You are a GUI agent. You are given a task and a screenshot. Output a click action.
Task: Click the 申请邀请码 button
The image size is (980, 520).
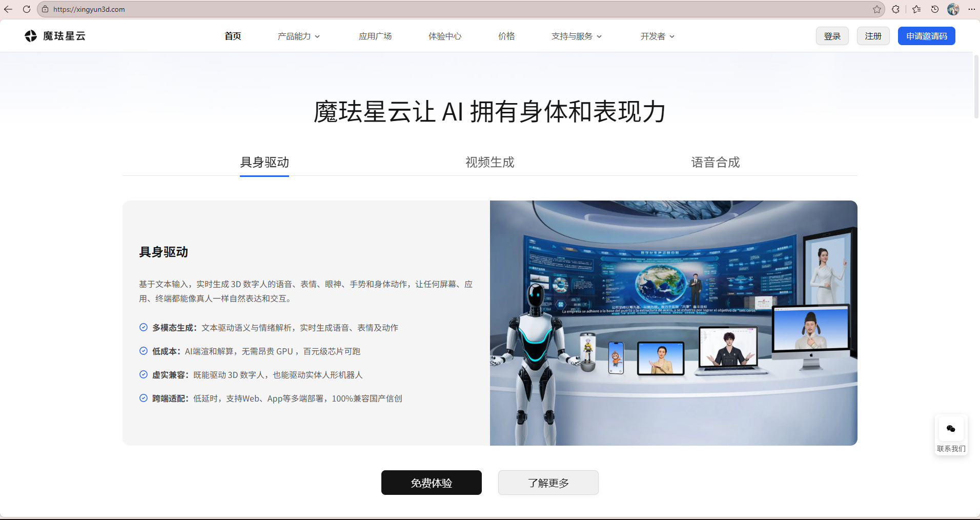tap(926, 36)
